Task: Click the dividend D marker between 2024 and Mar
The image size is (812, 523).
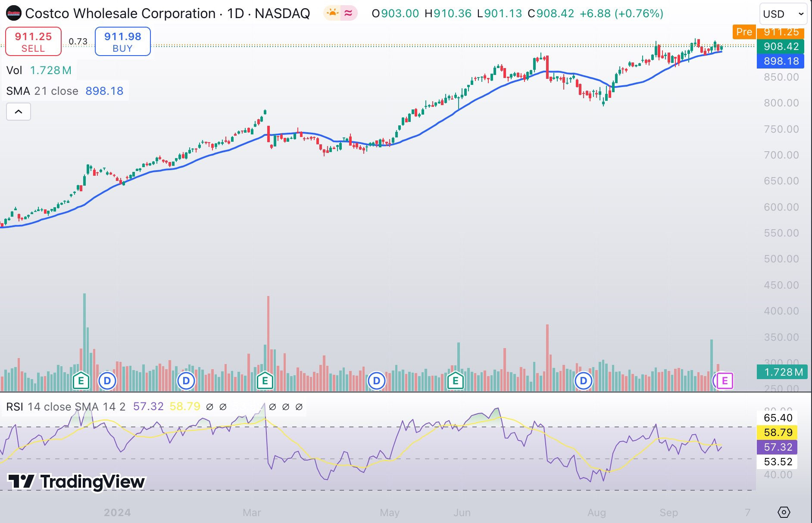Action: [x=186, y=381]
